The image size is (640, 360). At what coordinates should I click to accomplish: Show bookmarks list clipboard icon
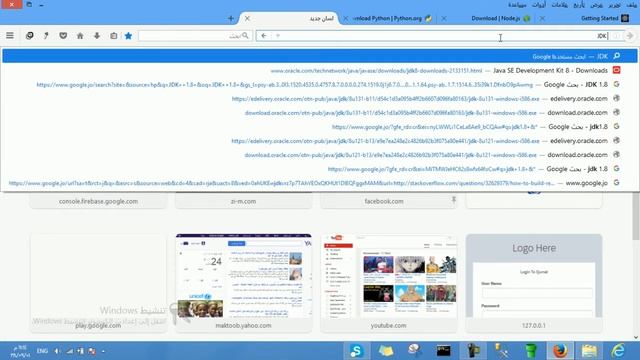(113, 36)
